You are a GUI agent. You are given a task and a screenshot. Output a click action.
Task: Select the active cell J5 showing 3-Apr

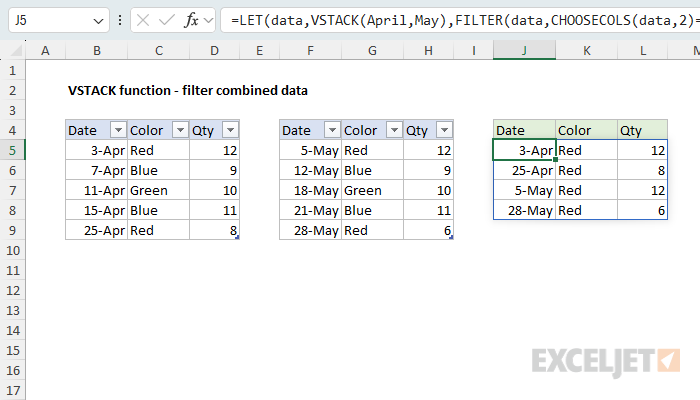click(x=524, y=150)
